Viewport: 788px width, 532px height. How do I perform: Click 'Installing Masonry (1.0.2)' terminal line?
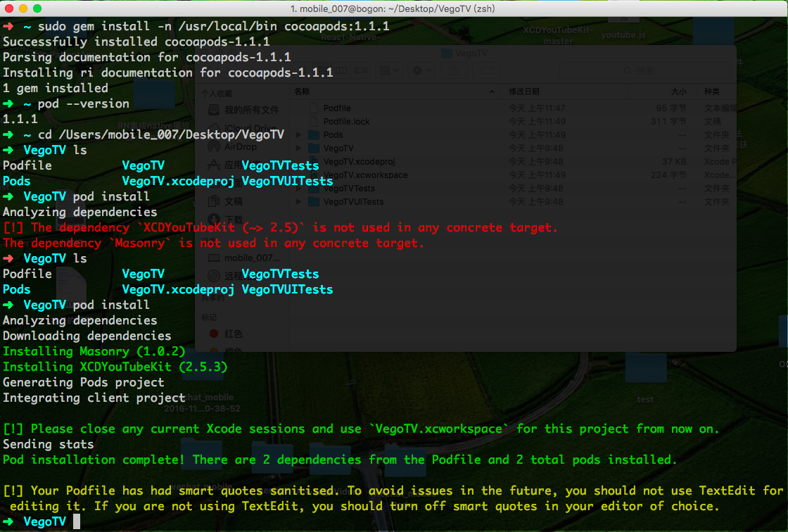pyautogui.click(x=94, y=351)
